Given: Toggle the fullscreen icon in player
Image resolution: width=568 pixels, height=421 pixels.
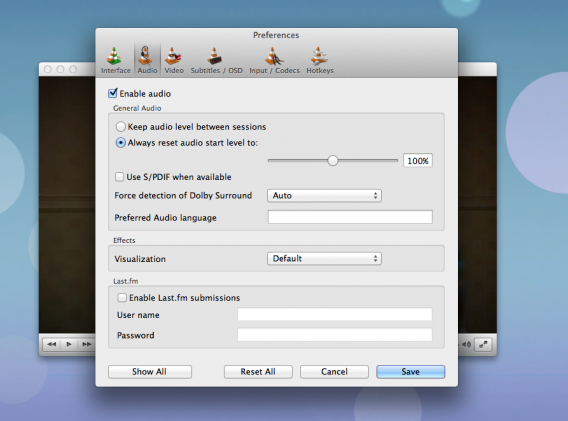Looking at the screenshot, I should [x=483, y=345].
